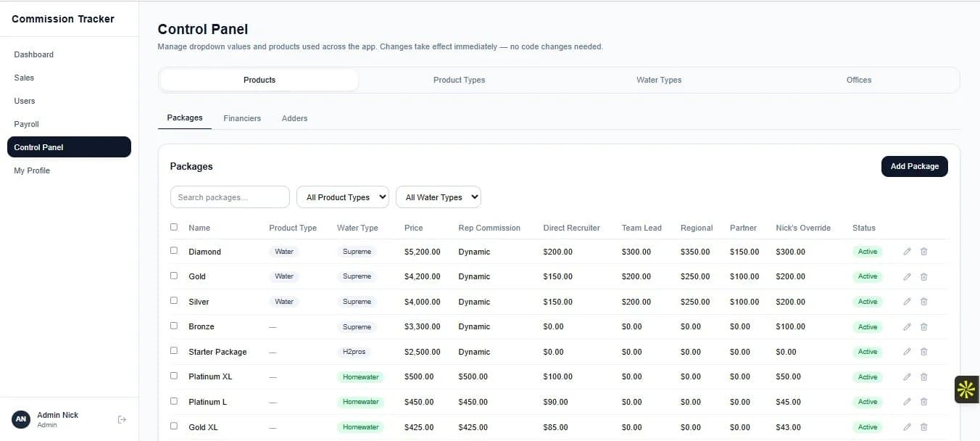Toggle the select-all checkbox in table header

pos(174,227)
